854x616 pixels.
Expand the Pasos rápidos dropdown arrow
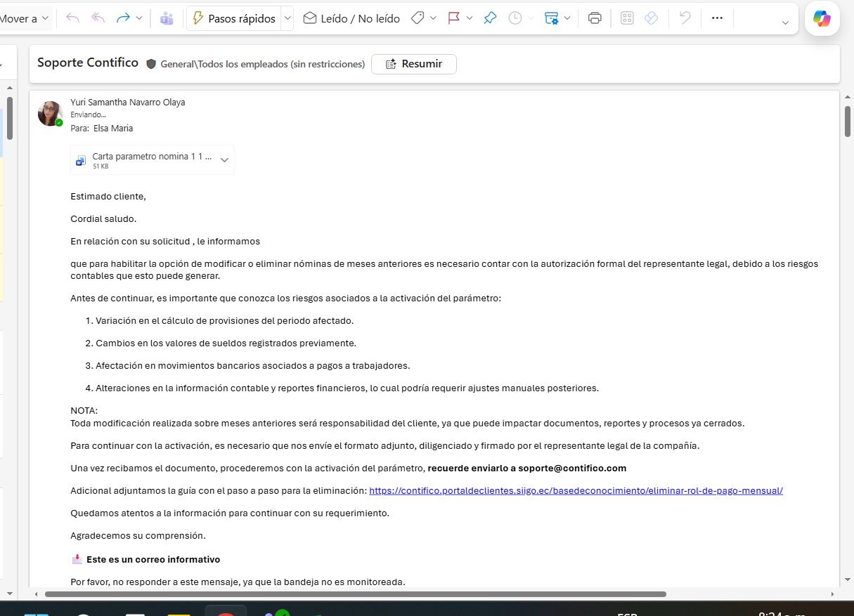(x=287, y=18)
